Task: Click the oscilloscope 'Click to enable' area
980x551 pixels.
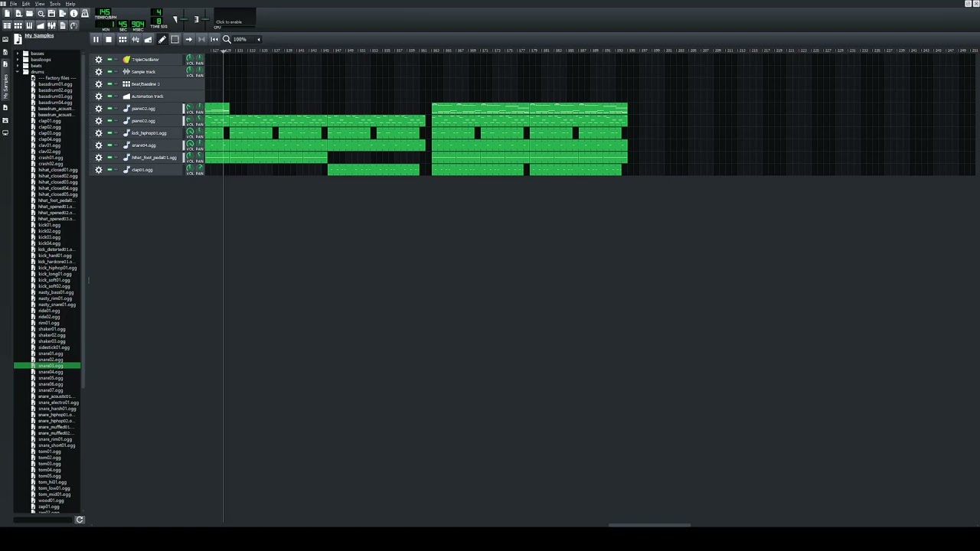Action: tap(234, 18)
